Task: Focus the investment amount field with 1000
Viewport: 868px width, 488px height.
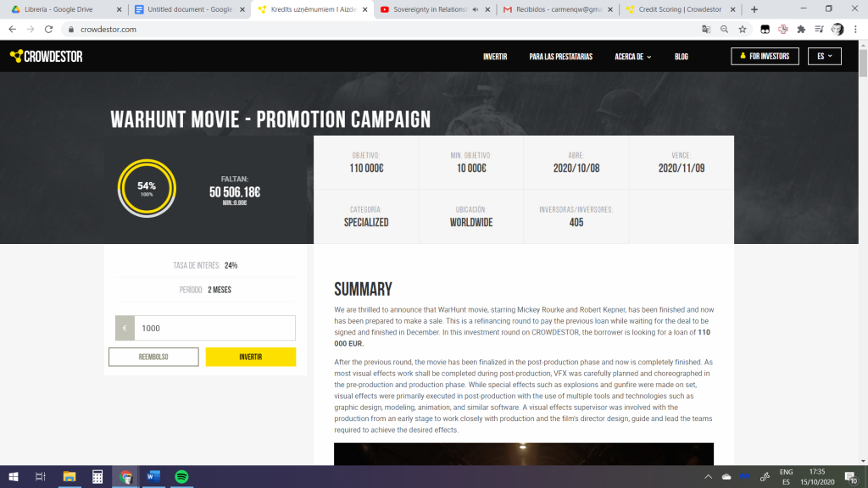Action: click(x=214, y=328)
